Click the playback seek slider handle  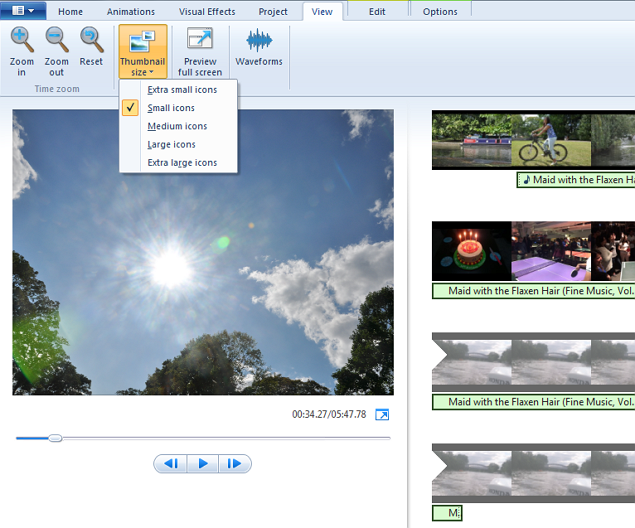[x=55, y=438]
